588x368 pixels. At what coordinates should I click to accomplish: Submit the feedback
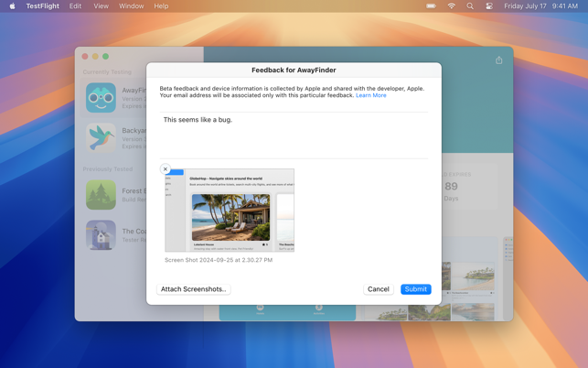click(x=416, y=289)
